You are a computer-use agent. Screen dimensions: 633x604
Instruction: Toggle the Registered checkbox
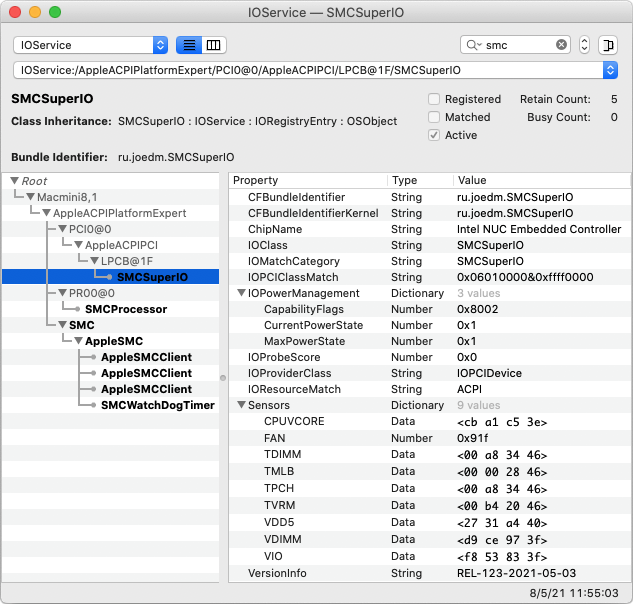pos(434,99)
